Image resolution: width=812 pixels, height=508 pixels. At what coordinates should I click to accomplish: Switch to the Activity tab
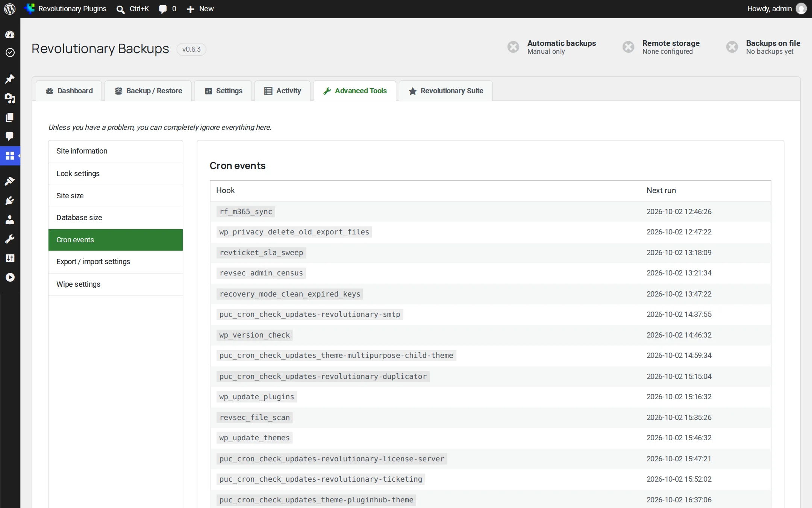click(x=283, y=91)
